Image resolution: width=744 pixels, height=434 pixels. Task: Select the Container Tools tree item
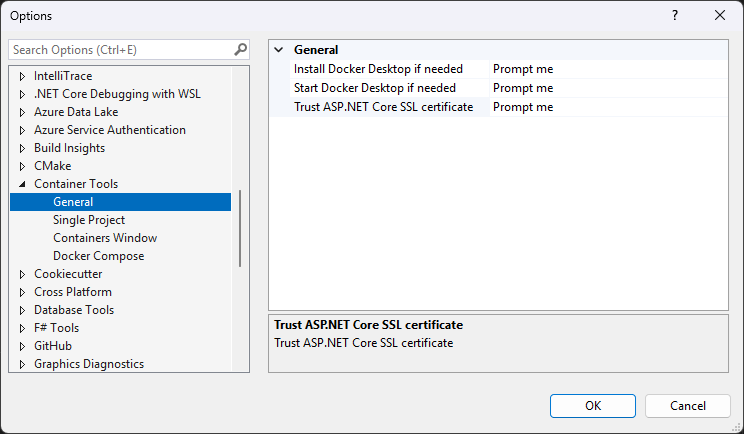(x=76, y=184)
